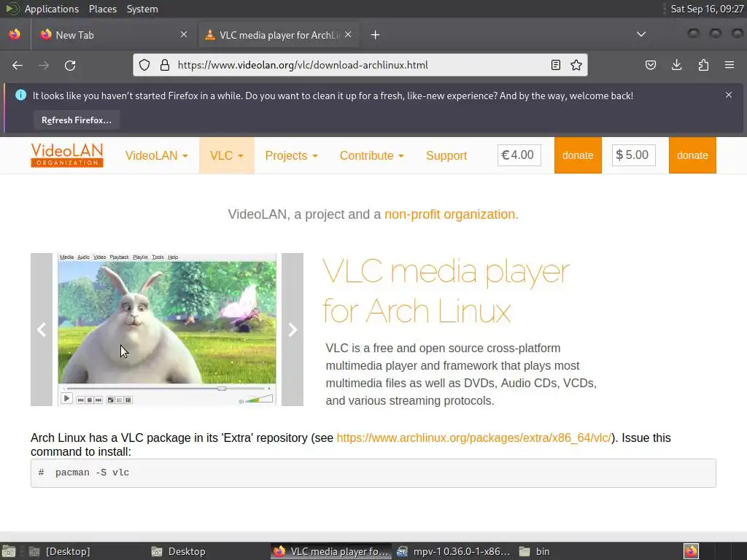Click the VideoLAN organization logo
This screenshot has width=747, height=560.
coord(67,155)
